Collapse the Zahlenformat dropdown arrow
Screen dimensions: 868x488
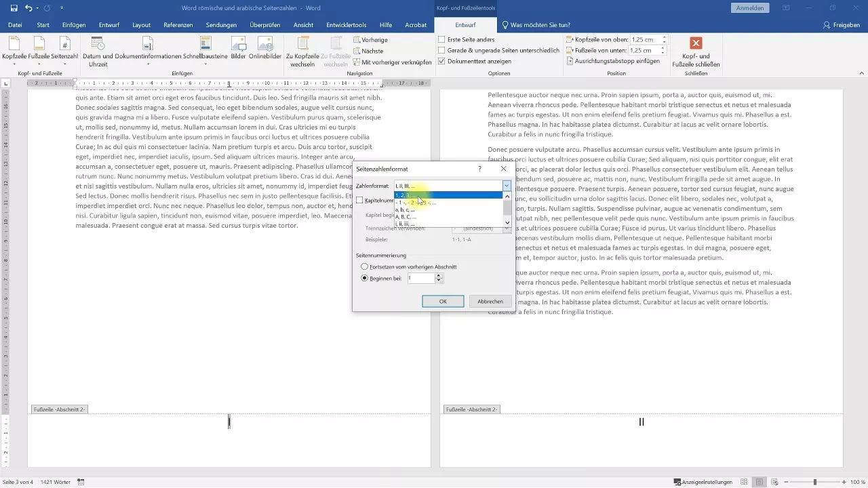(x=506, y=185)
